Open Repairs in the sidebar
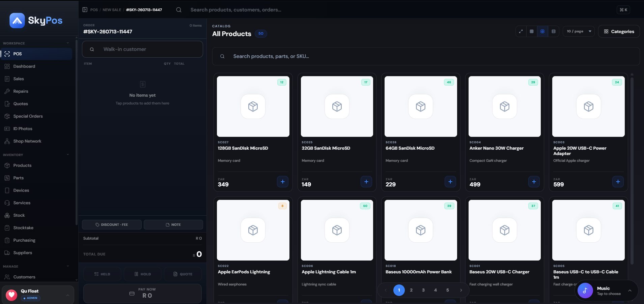This screenshot has height=304, width=644. point(36,91)
